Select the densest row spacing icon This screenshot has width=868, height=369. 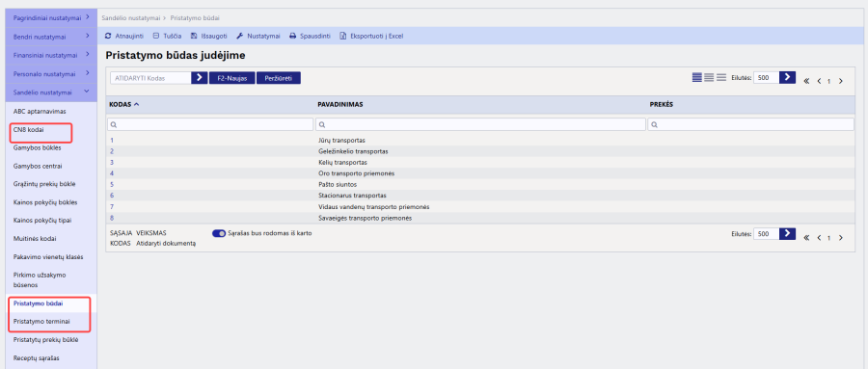coord(697,78)
